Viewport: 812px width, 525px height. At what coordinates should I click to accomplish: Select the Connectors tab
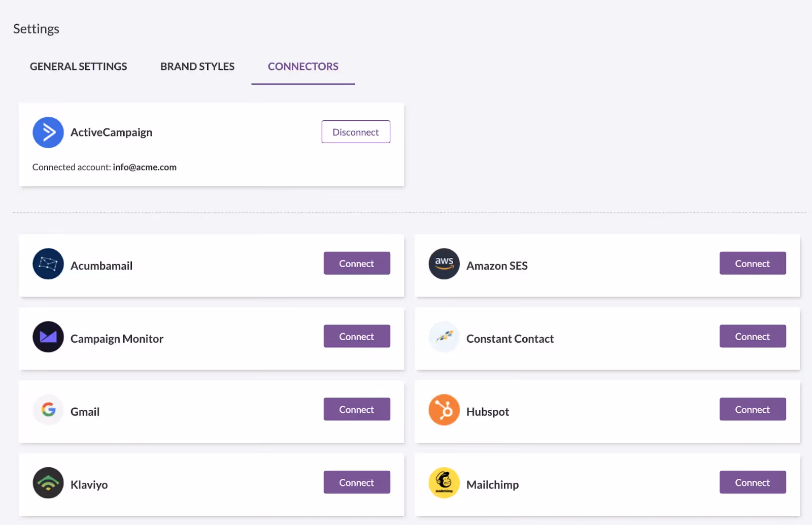coord(303,67)
